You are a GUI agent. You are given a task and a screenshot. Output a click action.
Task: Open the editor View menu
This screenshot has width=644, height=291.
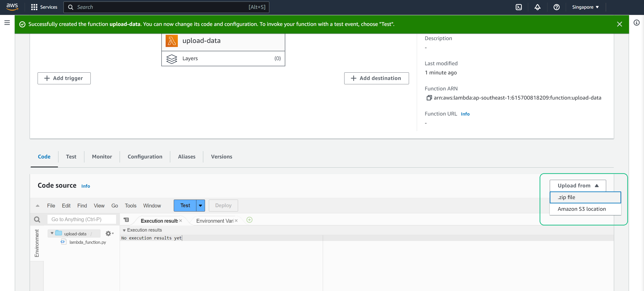tap(99, 206)
